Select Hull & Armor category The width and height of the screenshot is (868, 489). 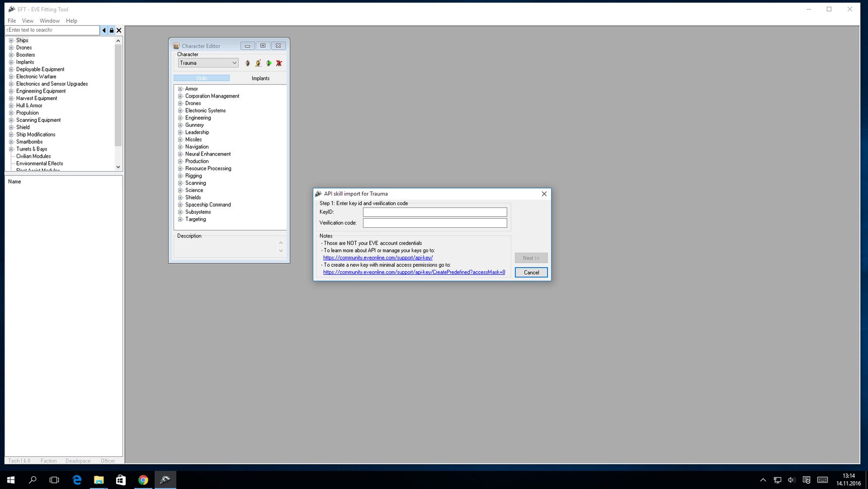point(29,106)
